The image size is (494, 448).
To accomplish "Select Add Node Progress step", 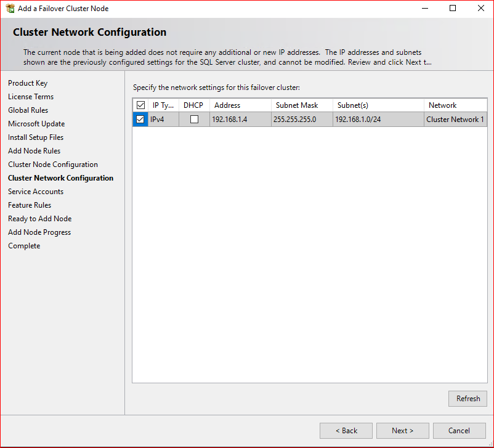I will (x=39, y=232).
